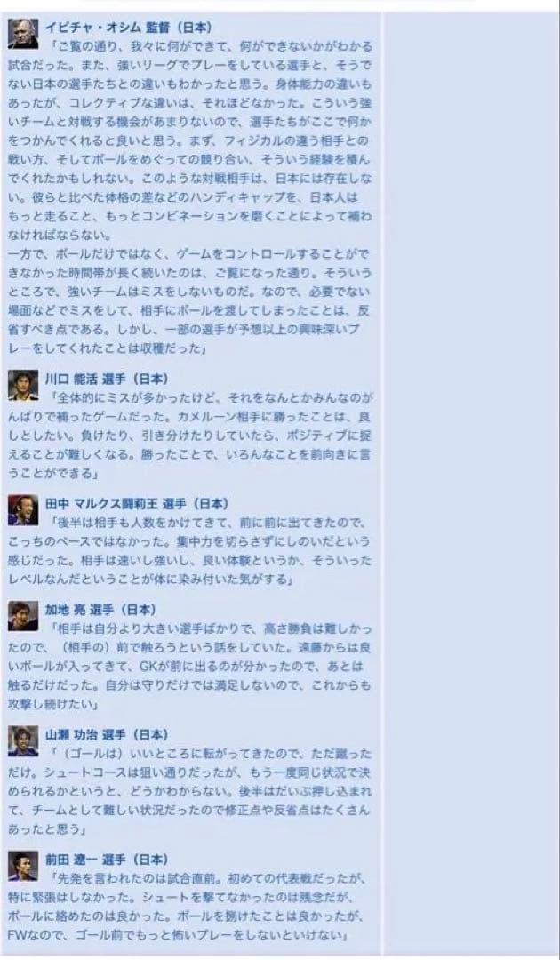This screenshot has height=960, width=560.
Task: Select the 山瀬 功治 選手 heading
Action: coord(107,734)
